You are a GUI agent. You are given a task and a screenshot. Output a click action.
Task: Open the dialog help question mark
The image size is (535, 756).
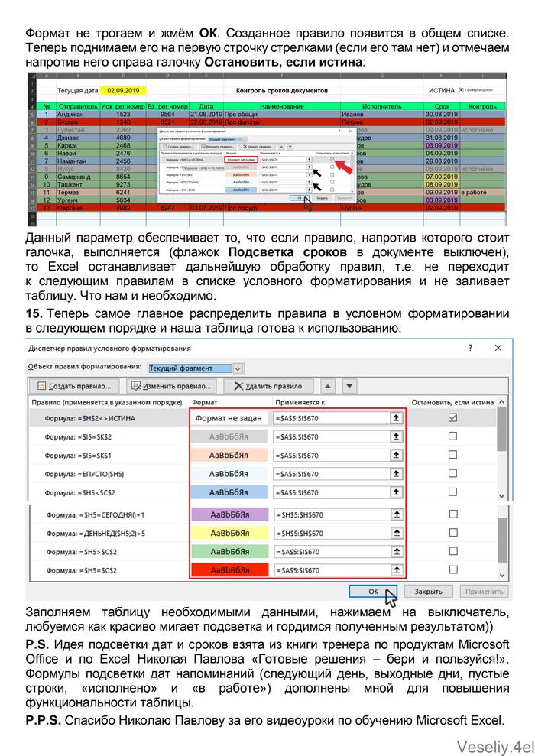469,348
